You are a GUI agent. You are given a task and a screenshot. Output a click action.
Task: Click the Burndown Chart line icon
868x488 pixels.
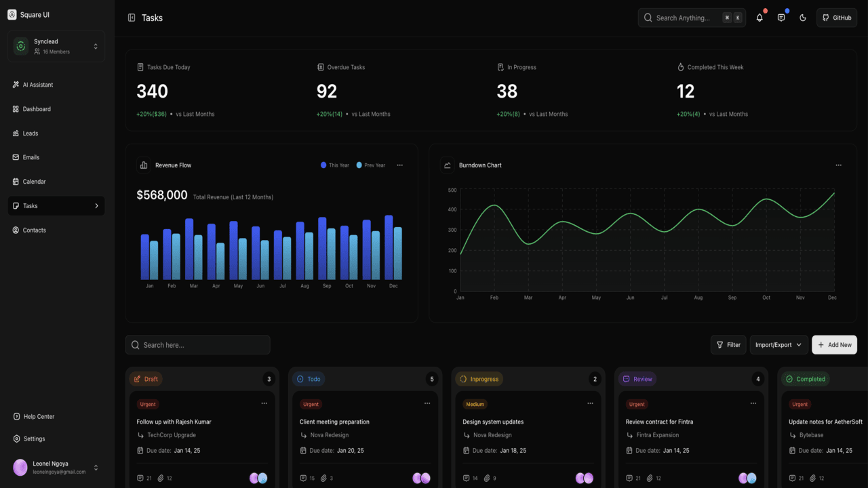448,165
